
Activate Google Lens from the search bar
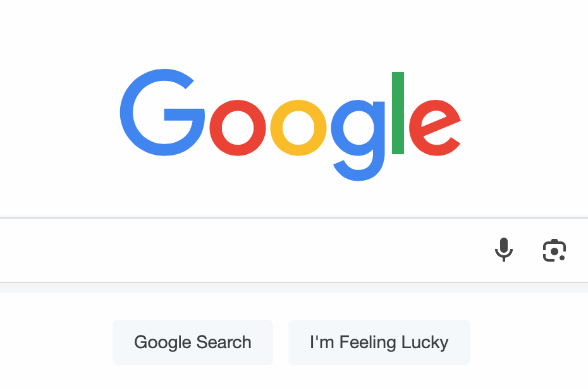(x=554, y=250)
